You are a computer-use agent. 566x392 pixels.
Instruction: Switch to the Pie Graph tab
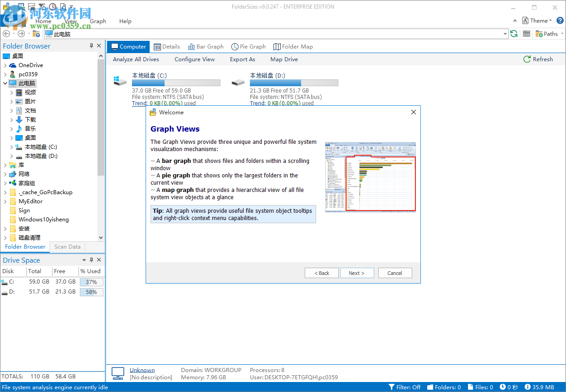pyautogui.click(x=248, y=46)
